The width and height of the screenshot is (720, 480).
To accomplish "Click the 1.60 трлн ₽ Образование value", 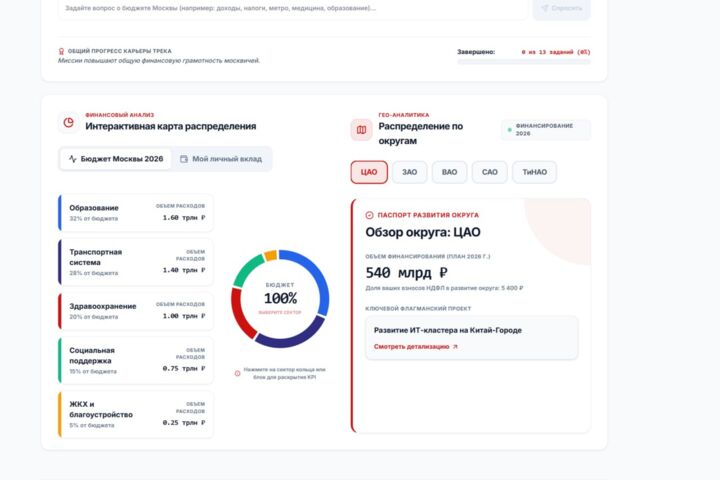I will point(184,218).
